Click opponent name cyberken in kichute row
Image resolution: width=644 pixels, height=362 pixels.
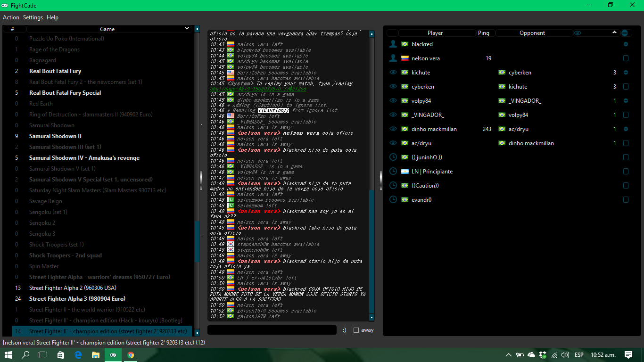520,73
